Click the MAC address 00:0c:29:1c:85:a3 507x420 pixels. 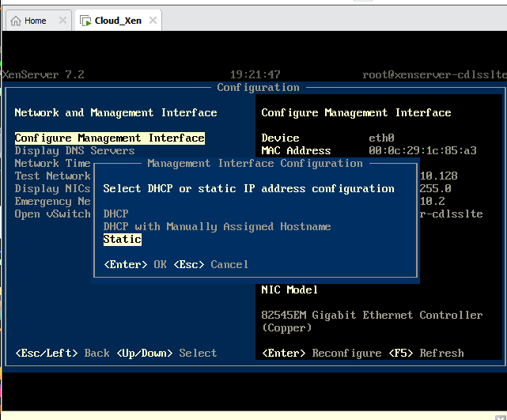click(x=422, y=150)
